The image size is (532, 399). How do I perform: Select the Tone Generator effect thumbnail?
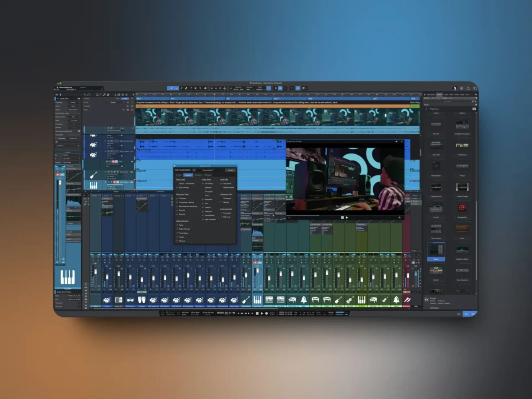(x=462, y=270)
